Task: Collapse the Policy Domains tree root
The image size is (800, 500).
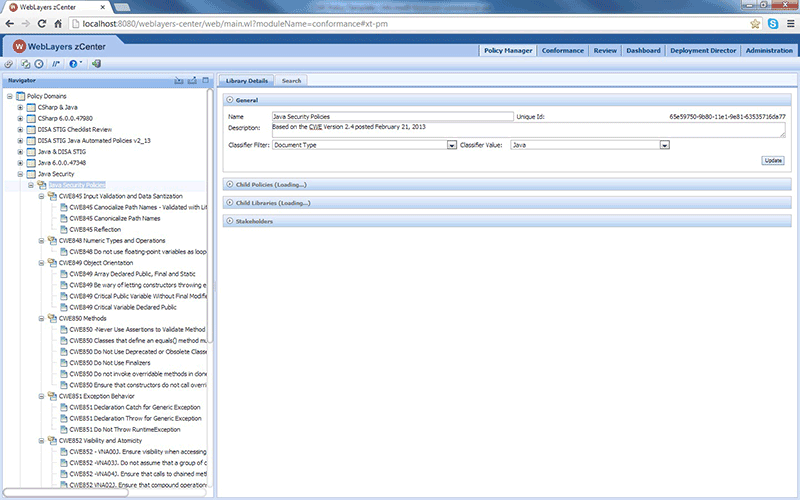Action: click(x=10, y=96)
